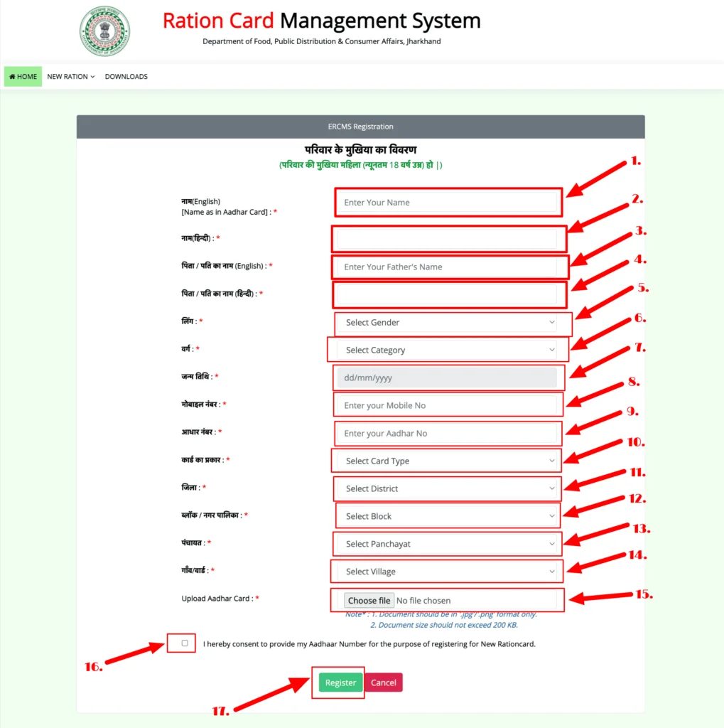Open the NEW RATION dropdown menu
724x728 pixels.
(x=70, y=77)
